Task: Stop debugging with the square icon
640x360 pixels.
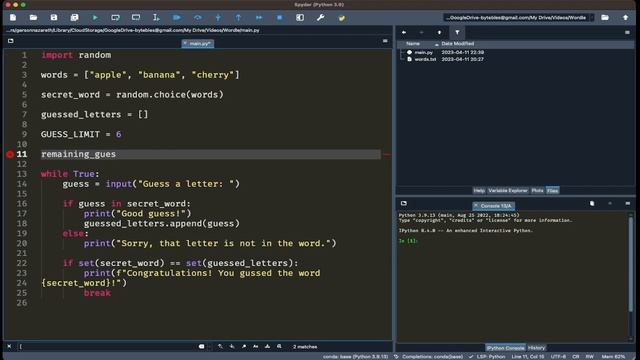Action: (x=280, y=18)
